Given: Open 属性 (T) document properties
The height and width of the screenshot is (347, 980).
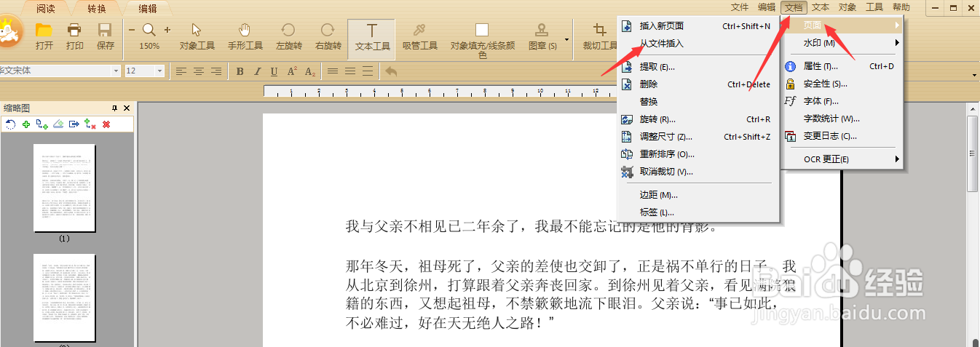Looking at the screenshot, I should (842, 66).
